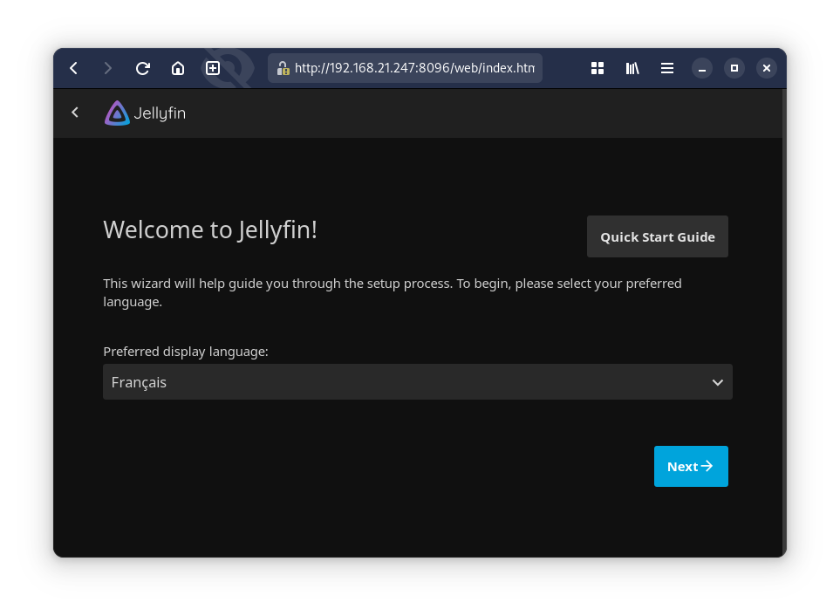
Task: Click the insecure padlock icon
Action: coord(283,68)
